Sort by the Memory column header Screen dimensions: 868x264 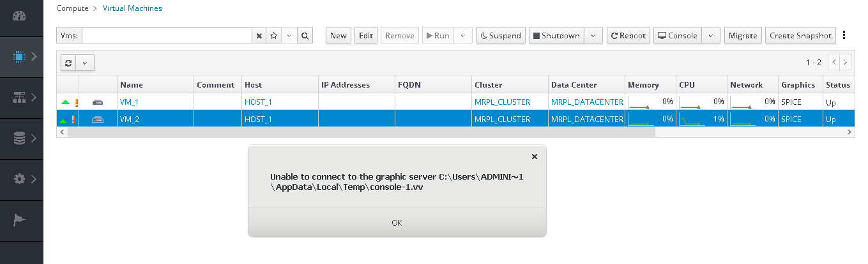(643, 85)
